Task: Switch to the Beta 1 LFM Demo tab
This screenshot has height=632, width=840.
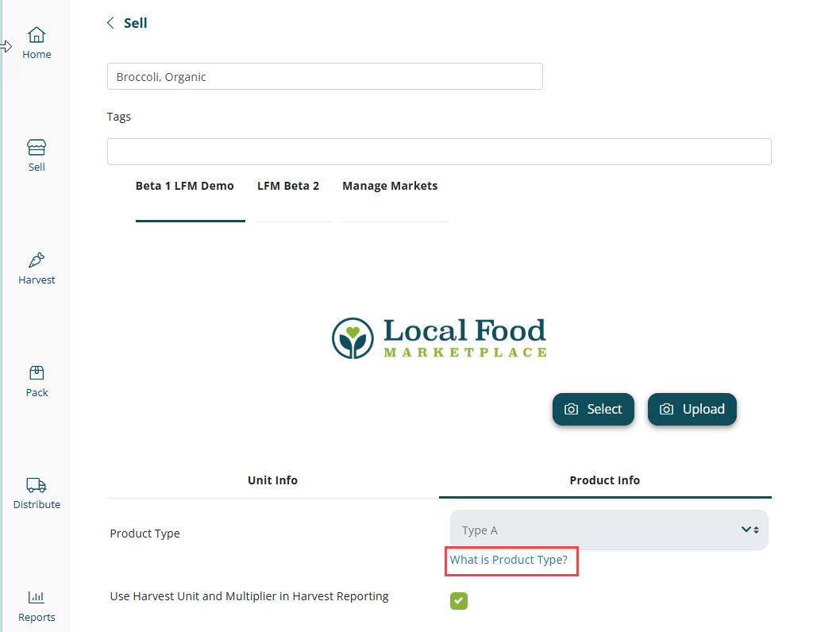Action: [x=185, y=187]
